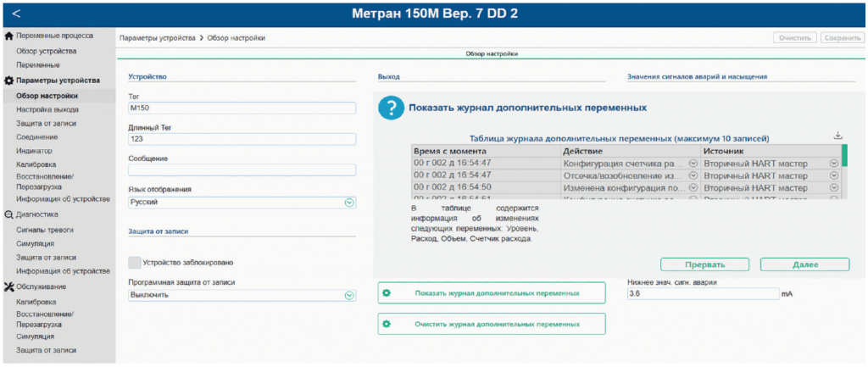This screenshot has height=367, width=868.
Task: Click the Параметры устройства breadcrumb link
Action: [158, 38]
